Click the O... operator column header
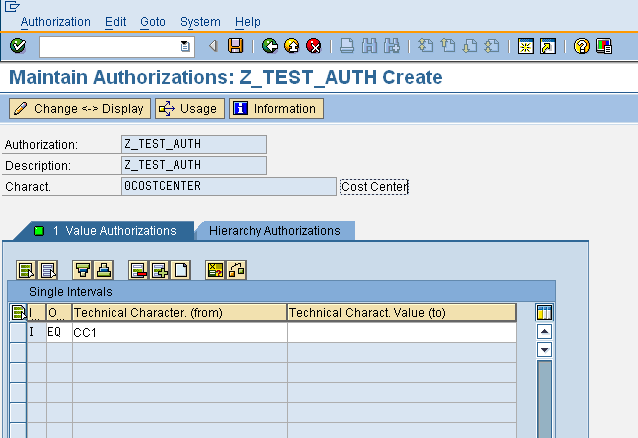Image resolution: width=638 pixels, height=438 pixels. (59, 313)
